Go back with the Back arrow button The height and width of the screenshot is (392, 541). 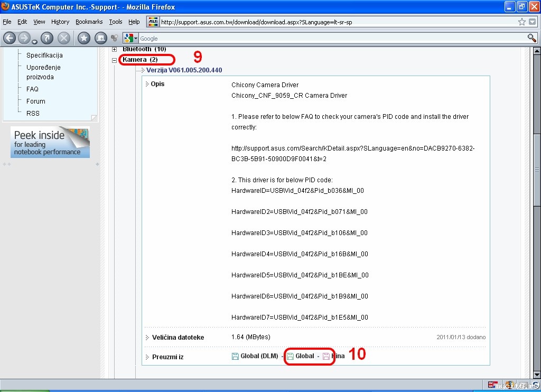point(10,38)
